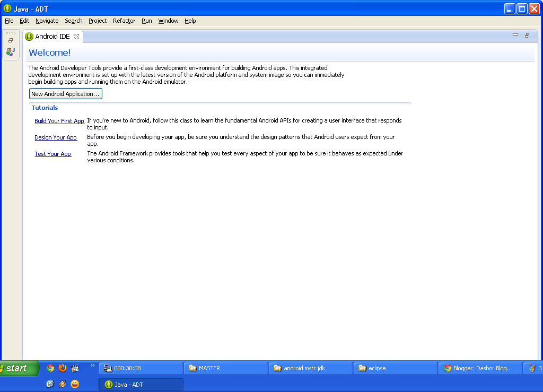
Task: Switch to Blogger Dasbor Chrome window
Action: coord(480,368)
